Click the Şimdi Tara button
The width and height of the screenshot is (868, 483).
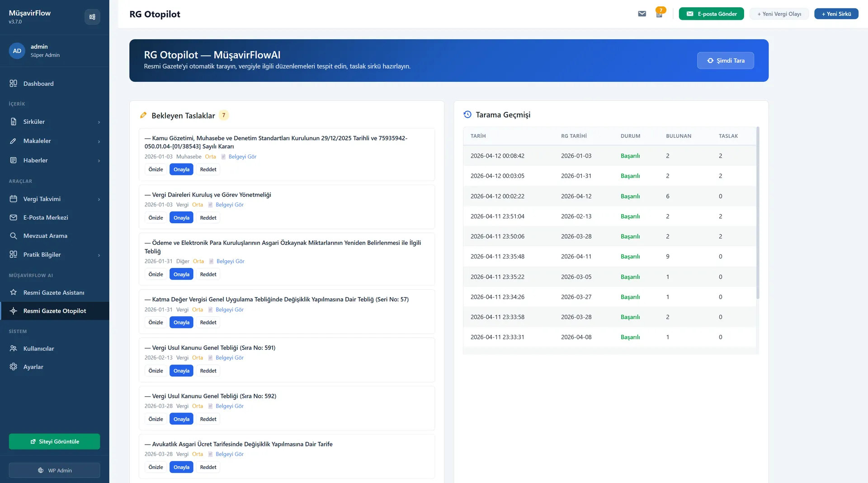pos(725,61)
